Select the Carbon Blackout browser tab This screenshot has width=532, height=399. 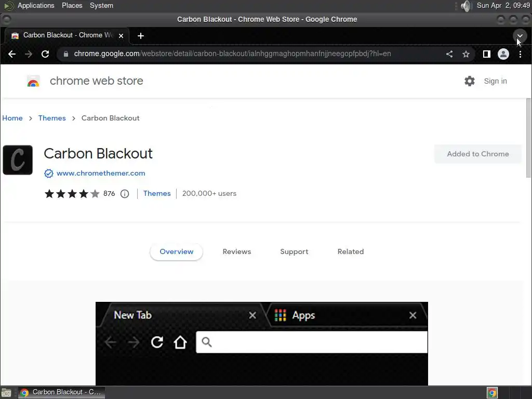67,36
